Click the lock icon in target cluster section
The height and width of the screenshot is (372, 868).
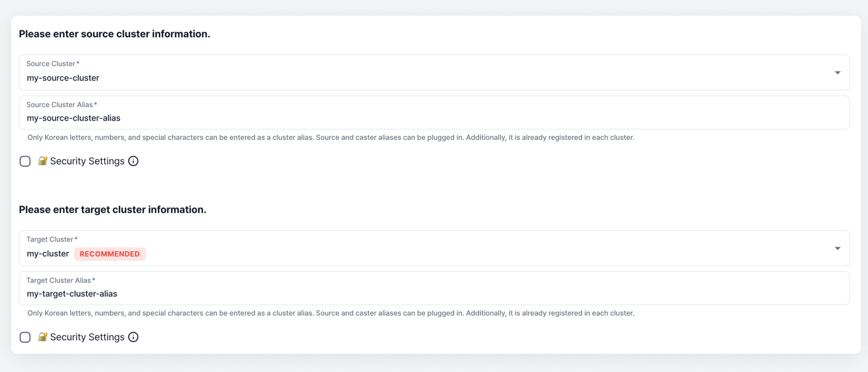tap(42, 337)
